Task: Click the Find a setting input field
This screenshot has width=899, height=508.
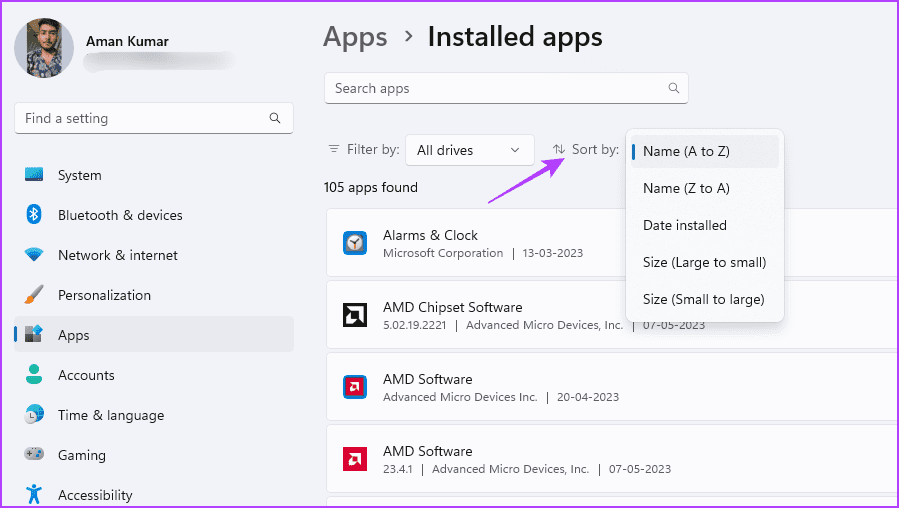Action: 154,118
